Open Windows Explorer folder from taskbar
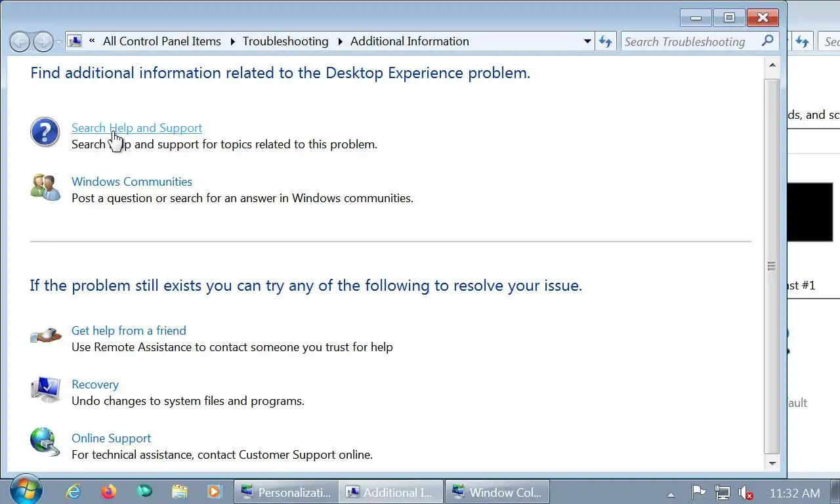Viewport: 840px width, 504px height. [x=179, y=492]
